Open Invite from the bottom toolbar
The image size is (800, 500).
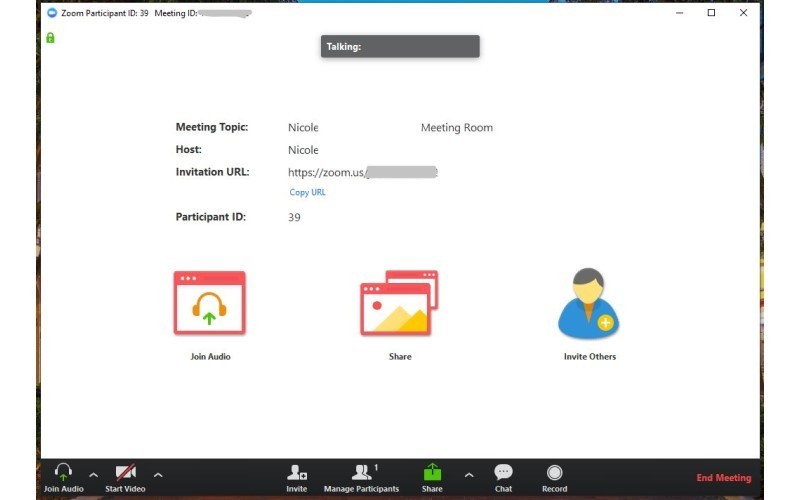point(297,478)
